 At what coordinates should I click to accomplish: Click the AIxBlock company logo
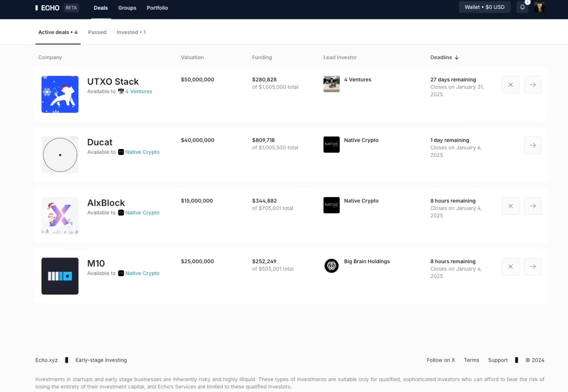tap(60, 215)
